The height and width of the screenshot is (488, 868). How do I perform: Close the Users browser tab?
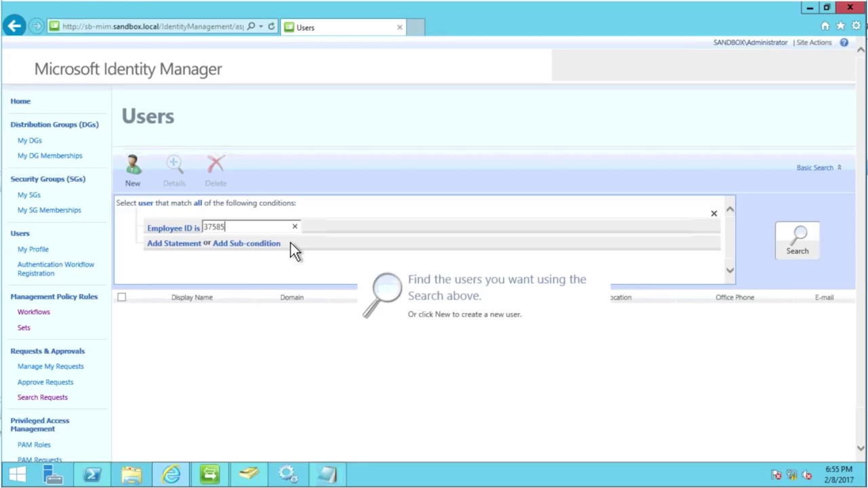pos(399,27)
